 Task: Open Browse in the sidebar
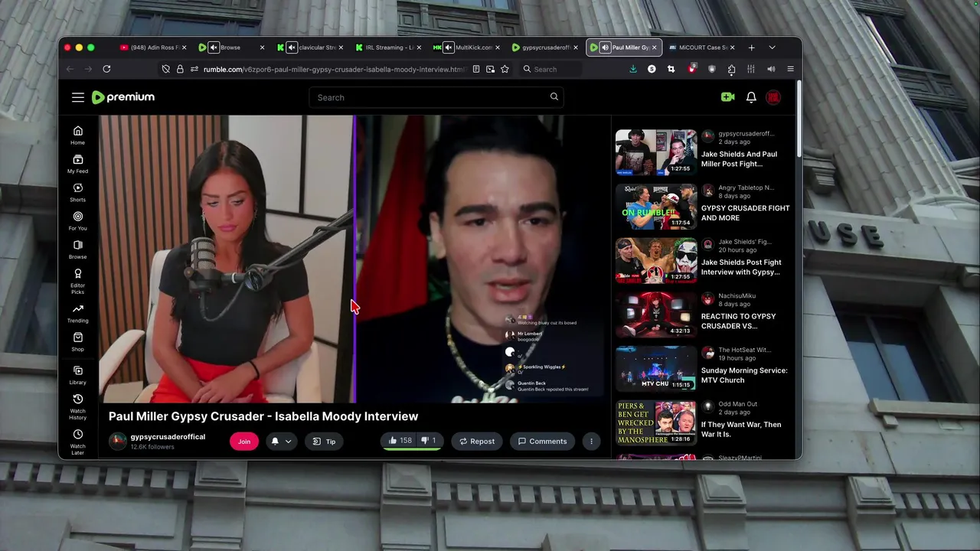78,249
